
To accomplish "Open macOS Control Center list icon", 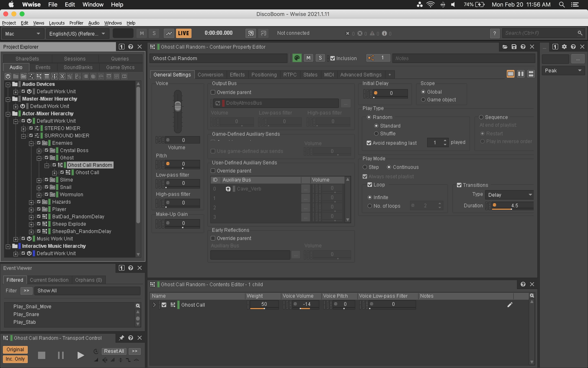I will [x=575, y=5].
